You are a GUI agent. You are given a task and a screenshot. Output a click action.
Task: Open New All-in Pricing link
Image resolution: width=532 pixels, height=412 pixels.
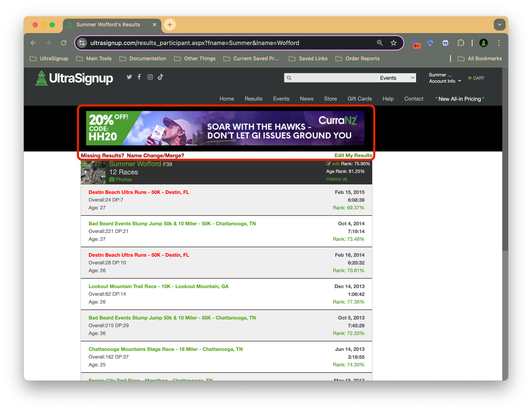(x=459, y=99)
